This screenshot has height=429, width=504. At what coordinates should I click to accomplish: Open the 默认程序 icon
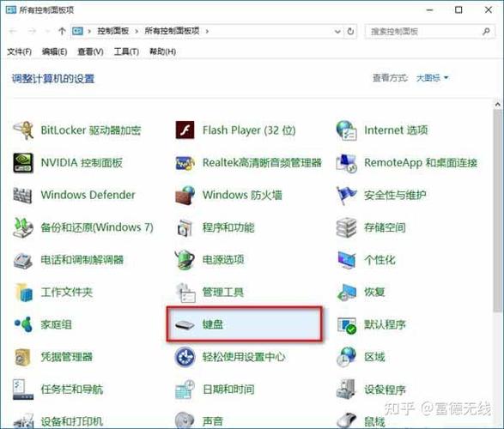click(x=347, y=325)
